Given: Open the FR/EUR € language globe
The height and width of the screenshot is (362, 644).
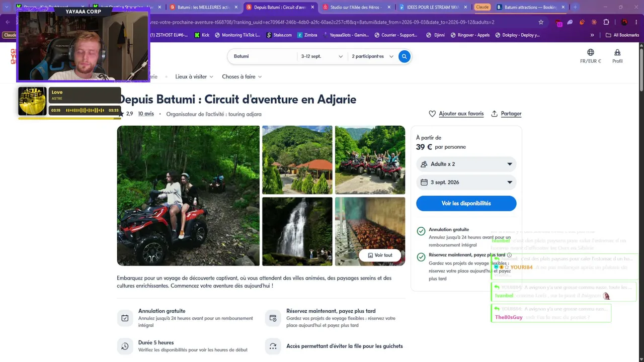Looking at the screenshot, I should pos(591,56).
